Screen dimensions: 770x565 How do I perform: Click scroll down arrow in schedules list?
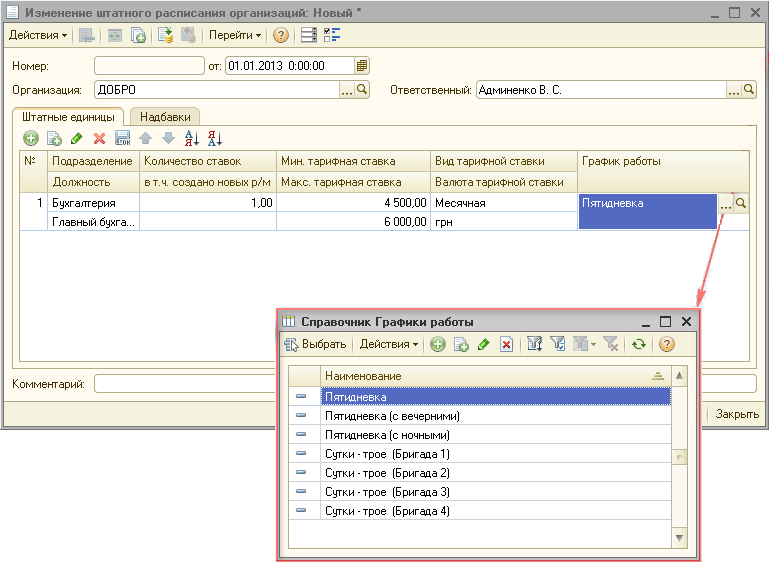click(679, 538)
